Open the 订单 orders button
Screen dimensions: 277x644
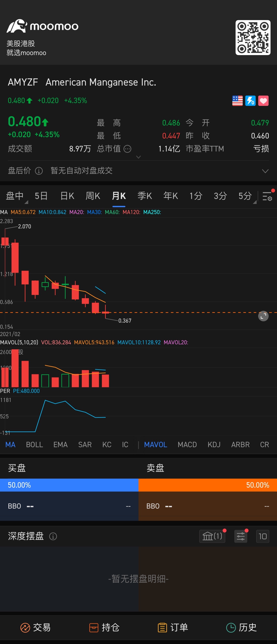[x=173, y=628]
